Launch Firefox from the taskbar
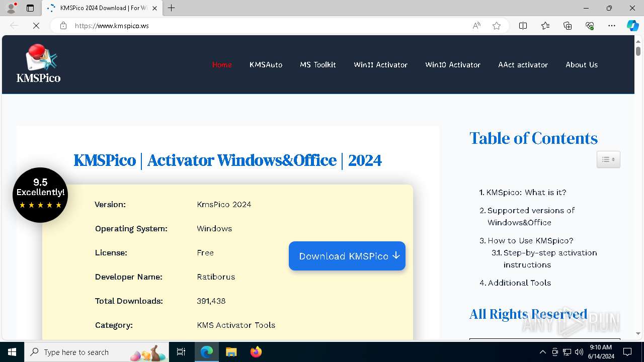The image size is (644, 362). coord(256,352)
